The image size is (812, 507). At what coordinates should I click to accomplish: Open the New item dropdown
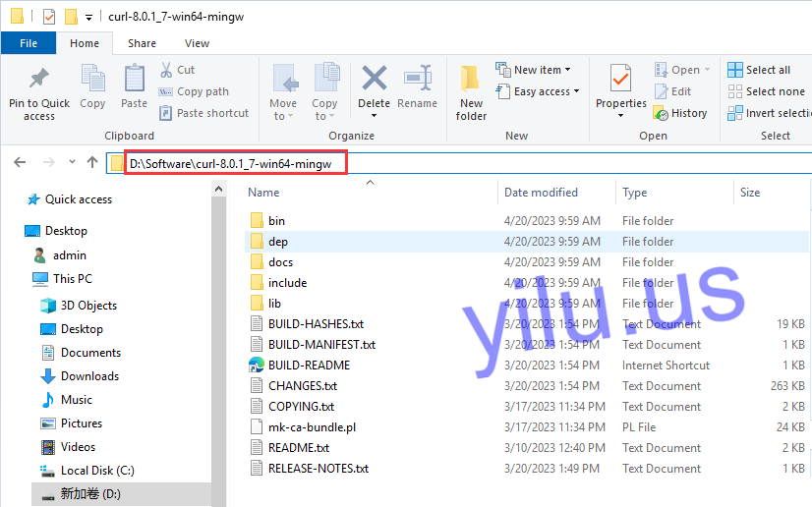(533, 70)
